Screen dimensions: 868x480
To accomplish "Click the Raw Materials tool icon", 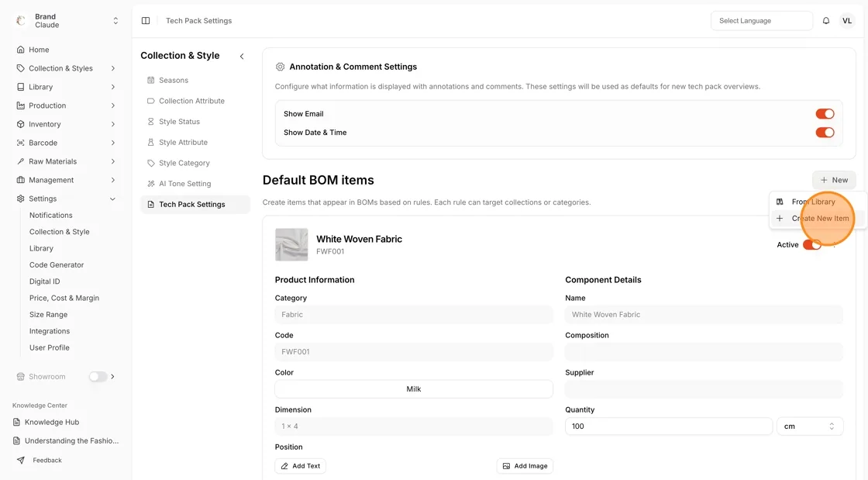I will click(20, 161).
